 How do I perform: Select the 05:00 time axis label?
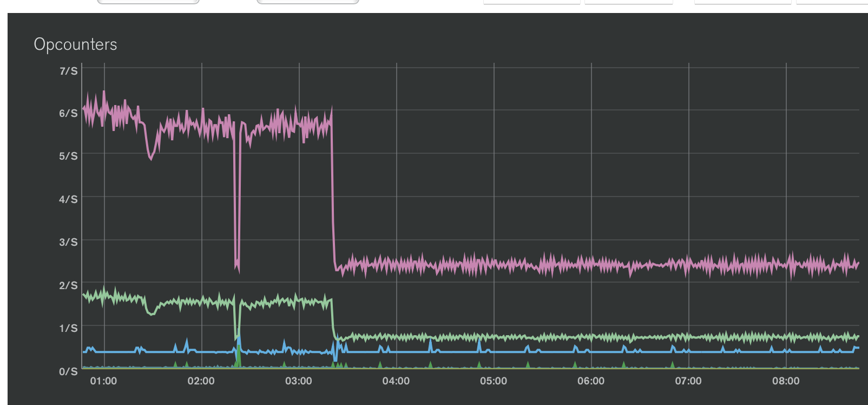pyautogui.click(x=494, y=381)
